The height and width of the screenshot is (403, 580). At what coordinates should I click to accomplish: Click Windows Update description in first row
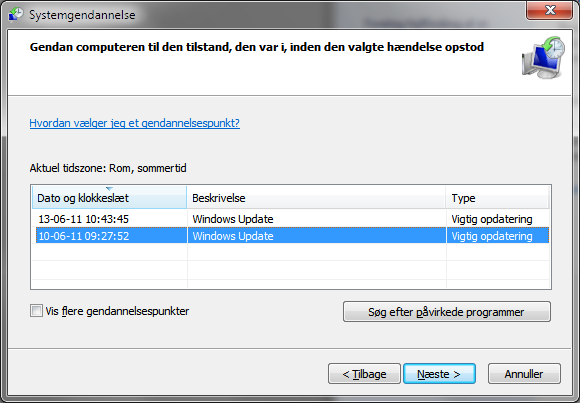tap(233, 219)
